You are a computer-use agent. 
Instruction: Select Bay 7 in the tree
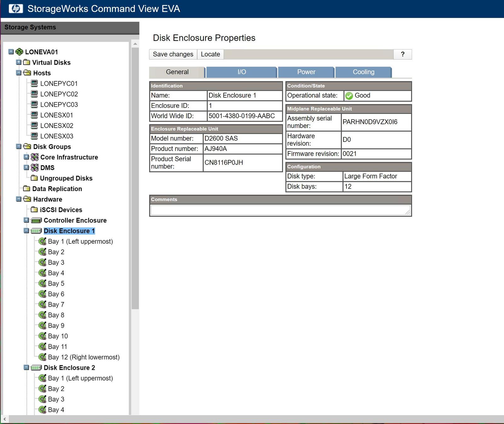coord(56,305)
